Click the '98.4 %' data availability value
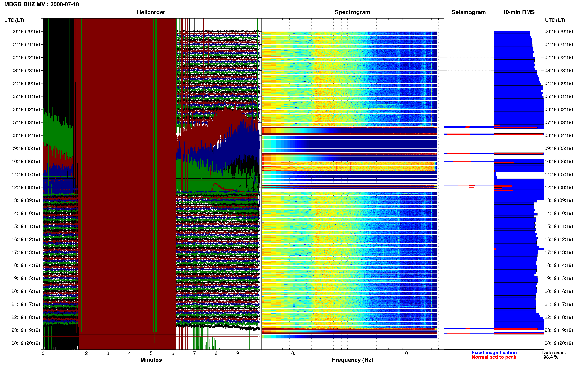The height and width of the screenshot is (368, 588). click(x=551, y=357)
